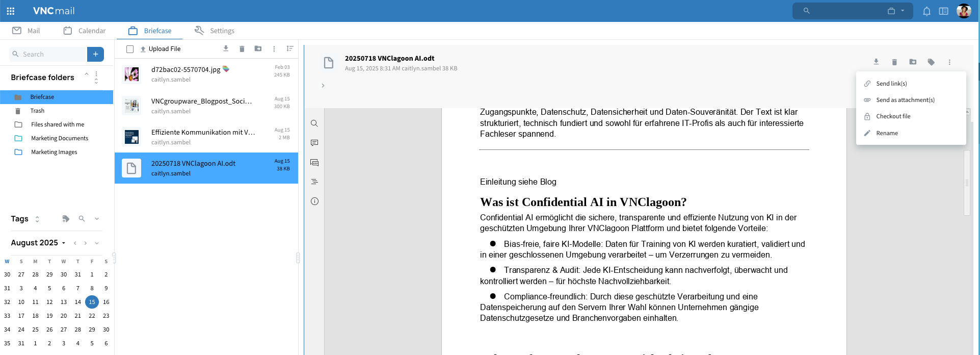The image size is (980, 355).
Task: Expand the document header details chevron
Action: pyautogui.click(x=323, y=86)
